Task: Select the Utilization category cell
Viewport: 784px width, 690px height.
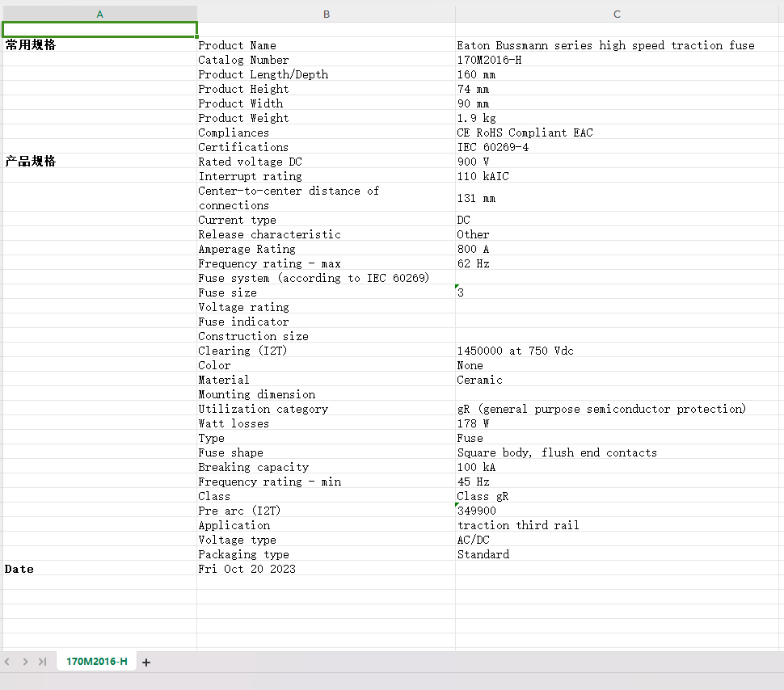Action: pyautogui.click(x=326, y=408)
